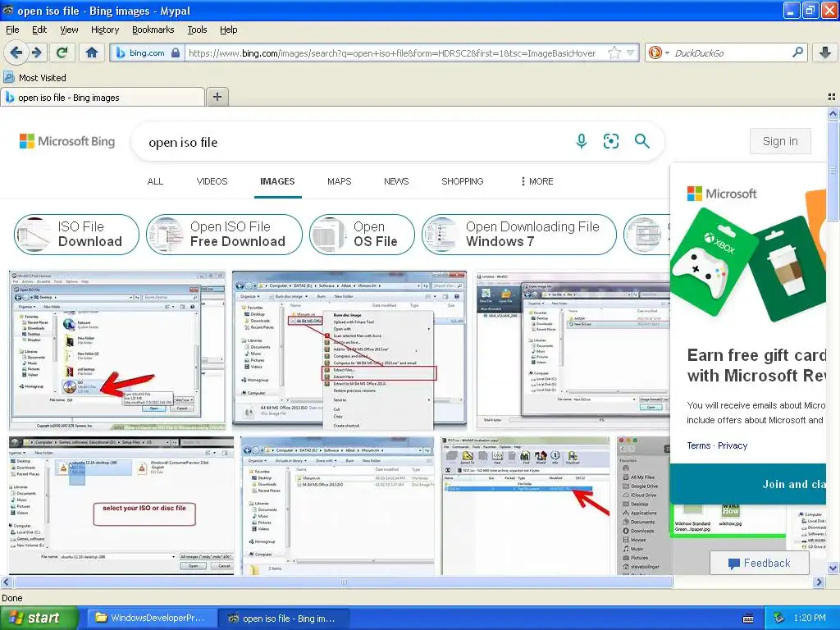
Task: Open the Edit menu
Action: [39, 30]
